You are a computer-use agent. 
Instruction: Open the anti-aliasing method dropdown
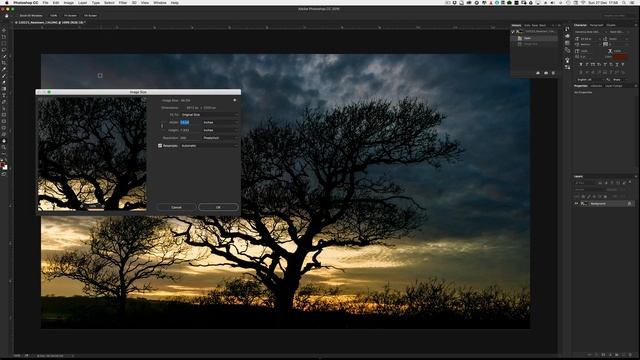620,80
